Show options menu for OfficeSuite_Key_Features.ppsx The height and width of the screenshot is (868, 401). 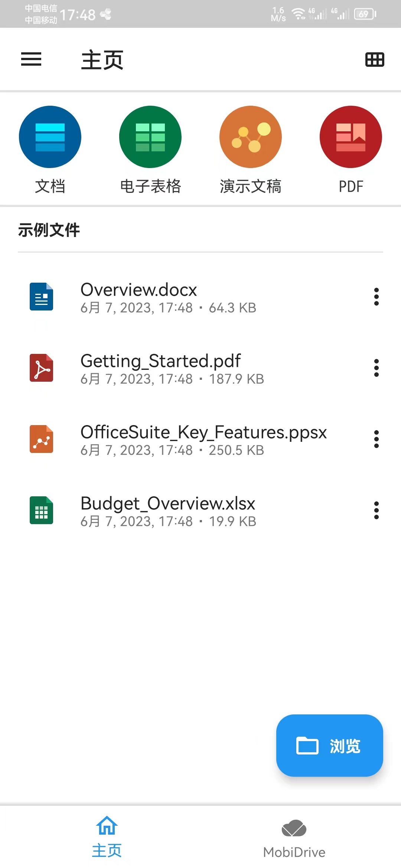pos(376,439)
